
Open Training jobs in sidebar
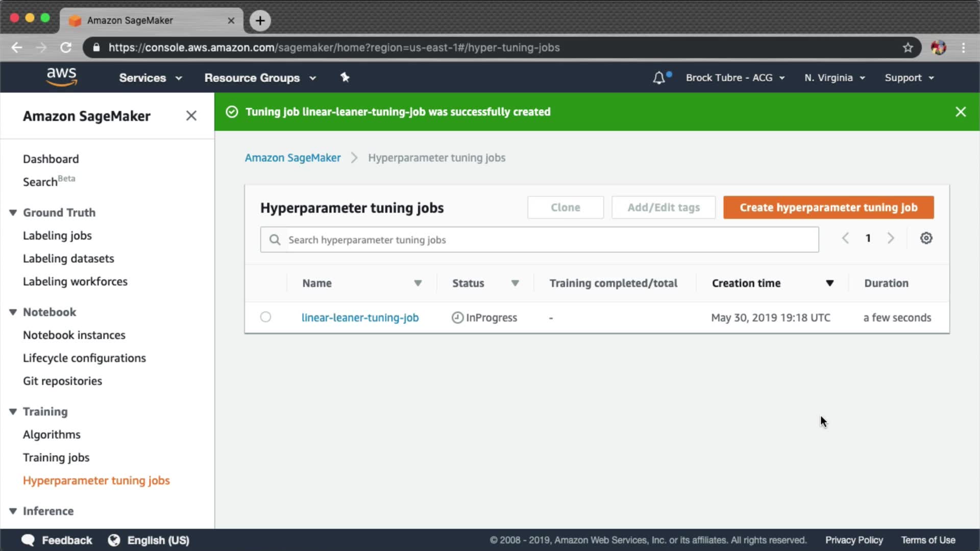click(x=56, y=458)
